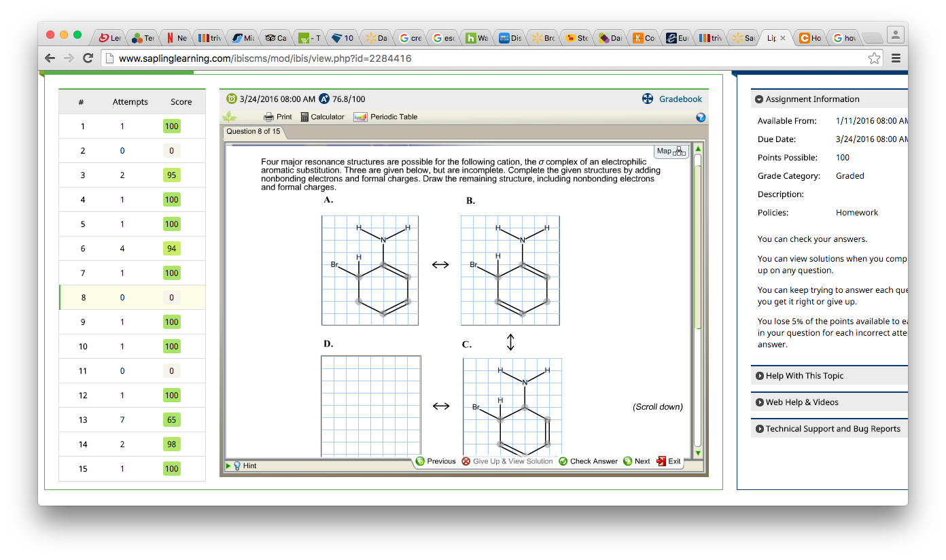
Task: Select question 13 in the question list
Action: pyautogui.click(x=83, y=420)
